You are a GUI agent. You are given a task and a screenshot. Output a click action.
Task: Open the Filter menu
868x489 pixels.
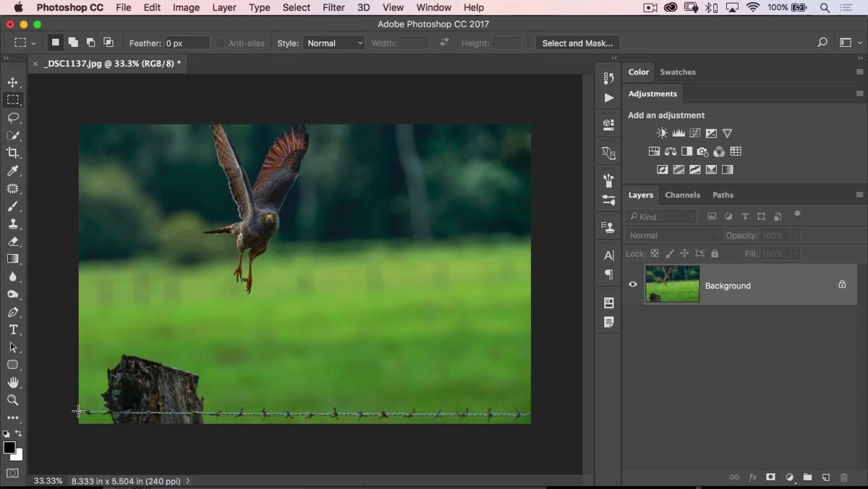point(333,8)
